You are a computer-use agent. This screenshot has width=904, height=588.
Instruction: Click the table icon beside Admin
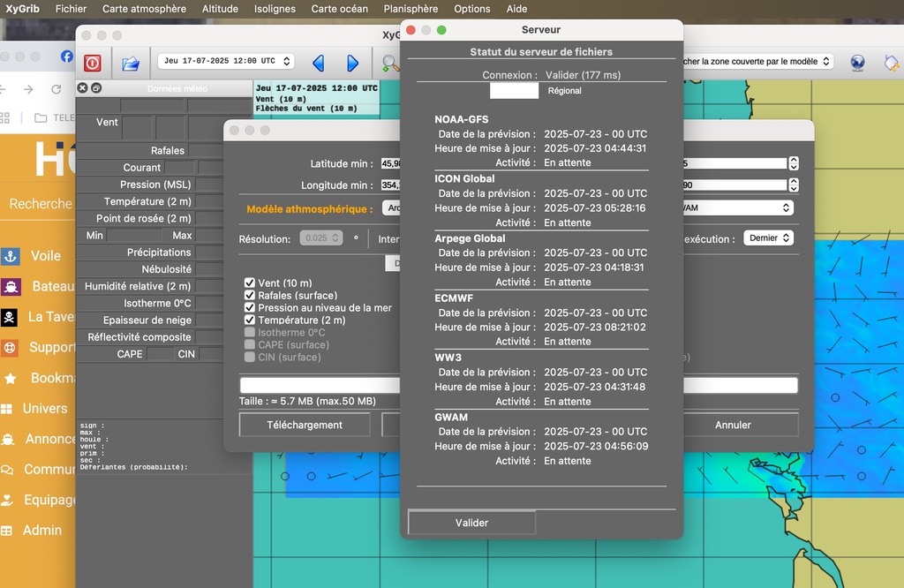(x=6, y=531)
